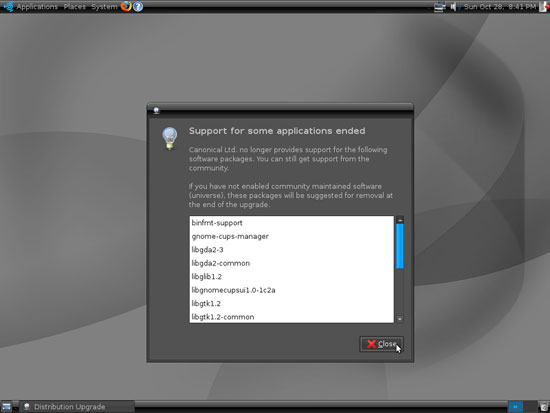Image resolution: width=550 pixels, height=413 pixels.
Task: Click the dialog title bar window icon
Action: (x=156, y=111)
